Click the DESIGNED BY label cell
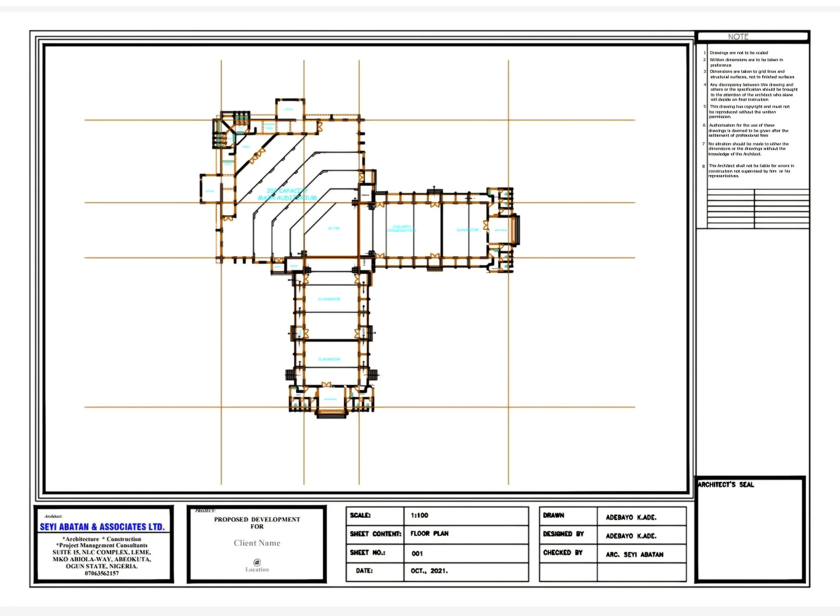Viewport: 840px width, 616px height. coord(563,534)
